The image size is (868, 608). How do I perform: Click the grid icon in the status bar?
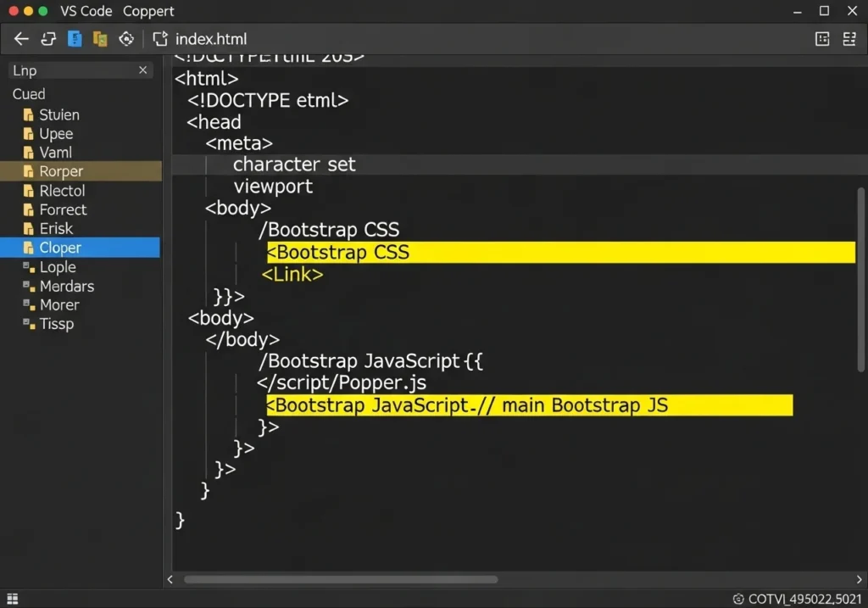tap(12, 600)
